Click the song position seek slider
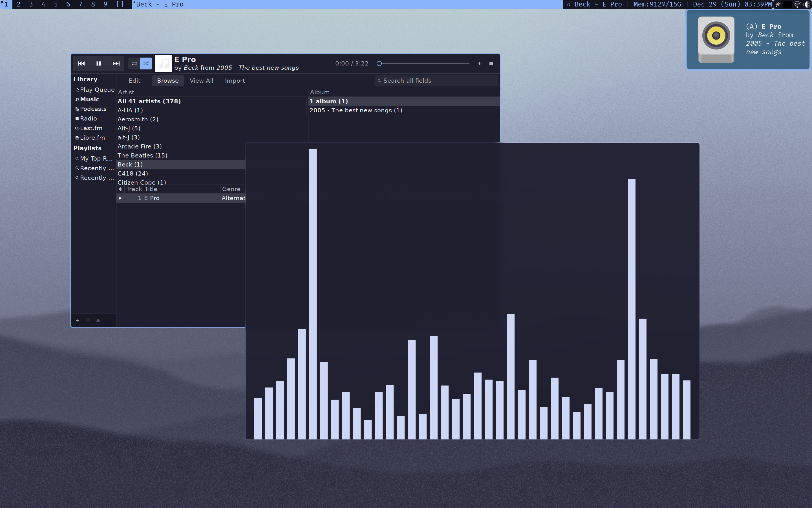 [x=423, y=63]
